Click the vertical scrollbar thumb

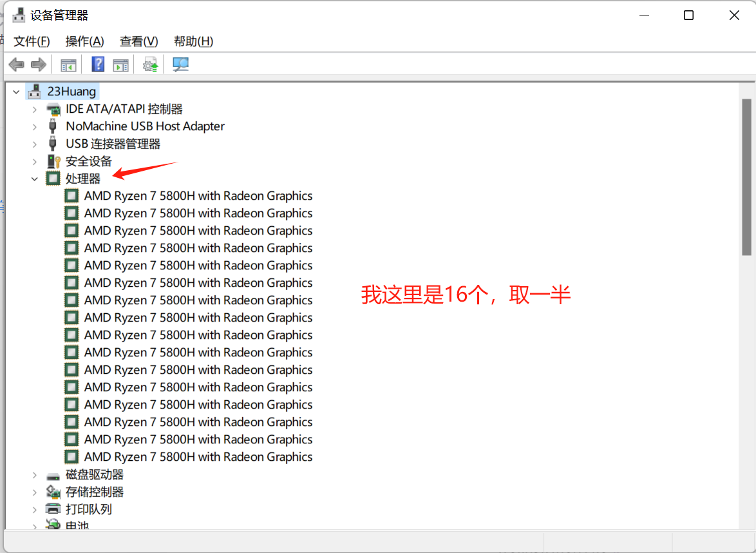click(x=746, y=177)
